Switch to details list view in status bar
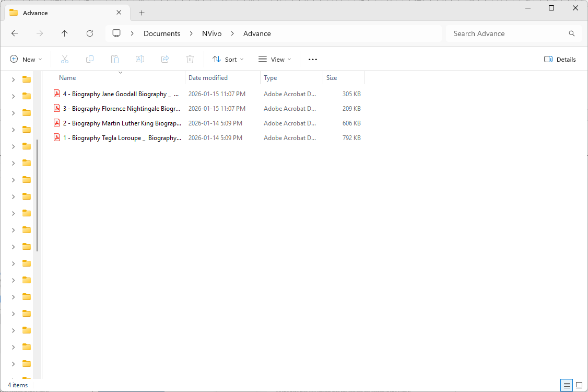Viewport: 588px width, 392px height. coord(567,385)
